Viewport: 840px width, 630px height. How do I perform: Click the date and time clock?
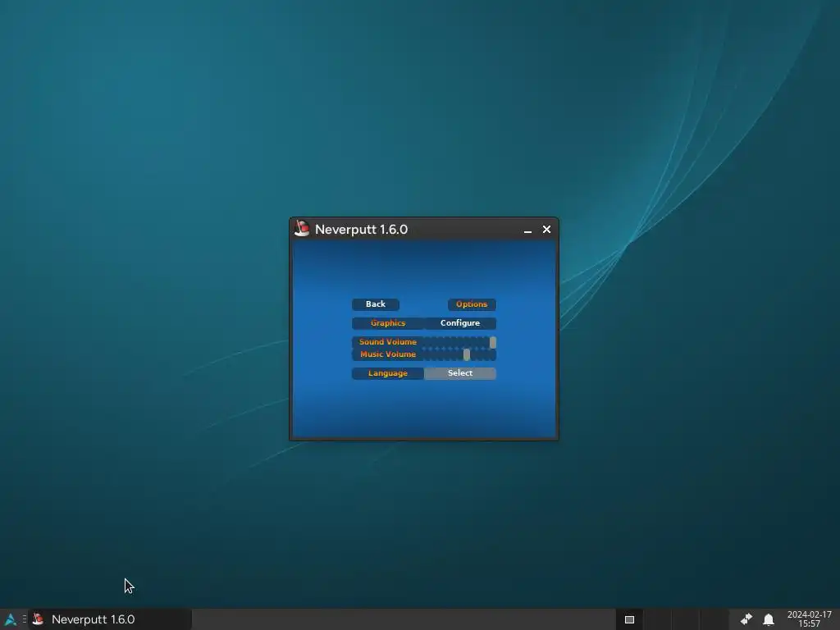pos(809,619)
